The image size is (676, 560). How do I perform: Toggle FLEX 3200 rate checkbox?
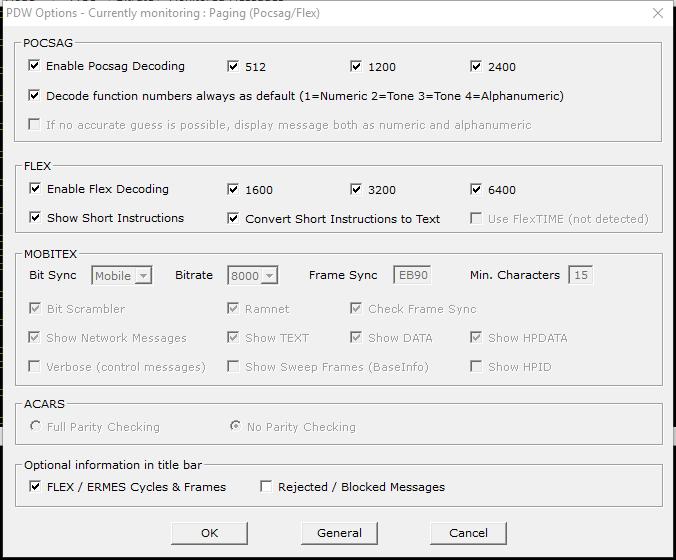356,189
